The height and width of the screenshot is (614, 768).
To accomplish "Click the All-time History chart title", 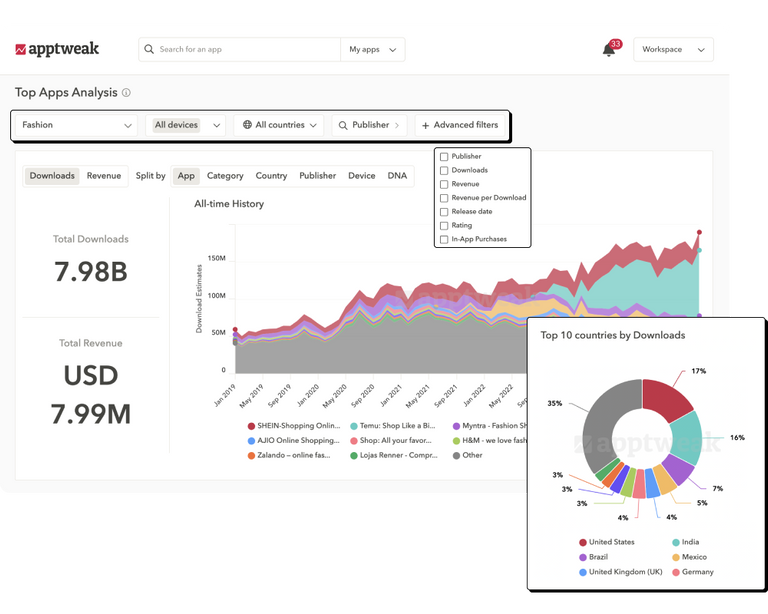I will pyautogui.click(x=229, y=204).
